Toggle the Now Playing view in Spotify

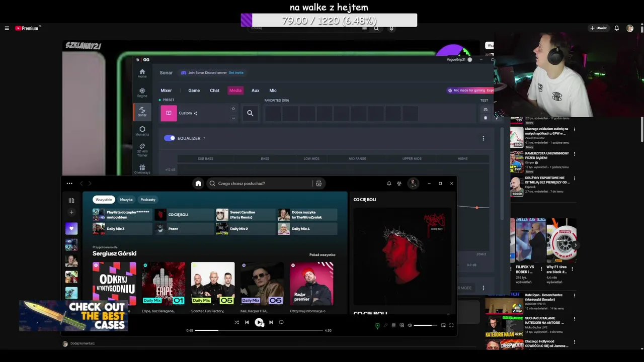pyautogui.click(x=377, y=325)
